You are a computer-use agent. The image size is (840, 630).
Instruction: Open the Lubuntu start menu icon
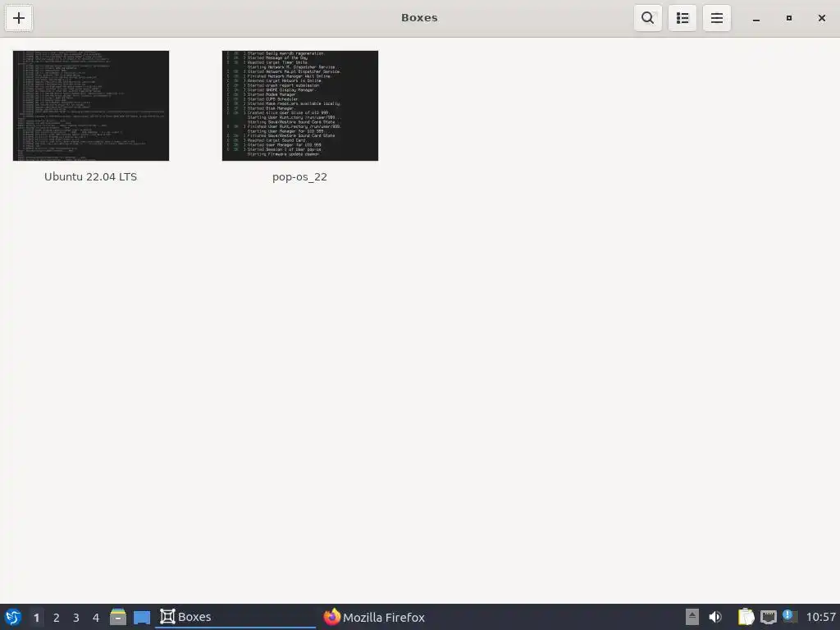tap(13, 617)
